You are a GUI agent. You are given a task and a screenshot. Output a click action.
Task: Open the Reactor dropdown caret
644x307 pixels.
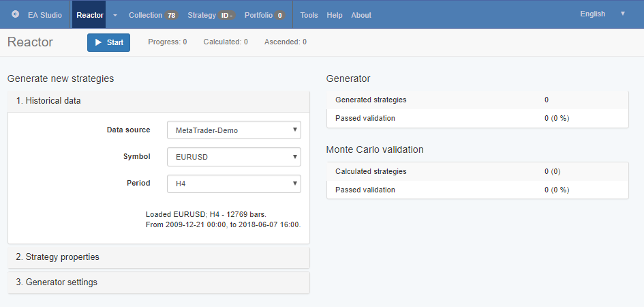pos(114,15)
